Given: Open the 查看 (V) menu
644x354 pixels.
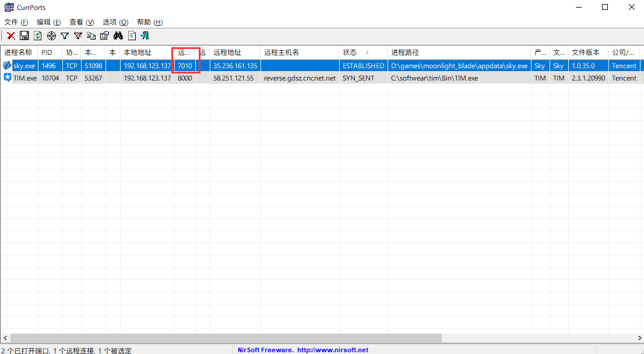Looking at the screenshot, I should point(82,22).
